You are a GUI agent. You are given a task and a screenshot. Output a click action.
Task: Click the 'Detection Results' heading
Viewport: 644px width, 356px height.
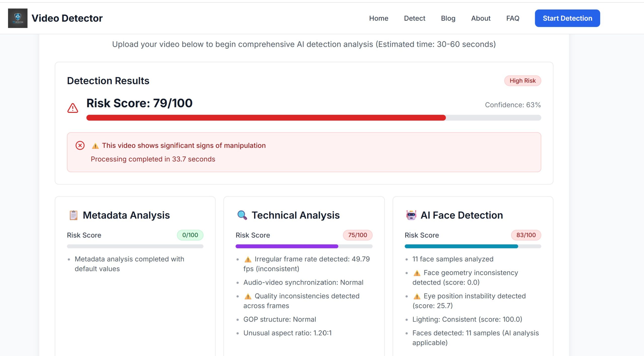tap(108, 81)
